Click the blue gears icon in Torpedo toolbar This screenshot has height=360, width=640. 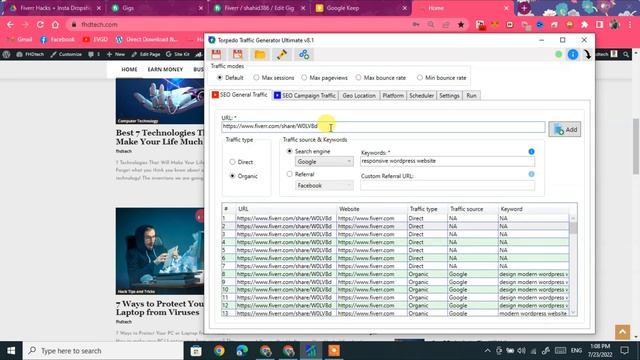[304, 54]
